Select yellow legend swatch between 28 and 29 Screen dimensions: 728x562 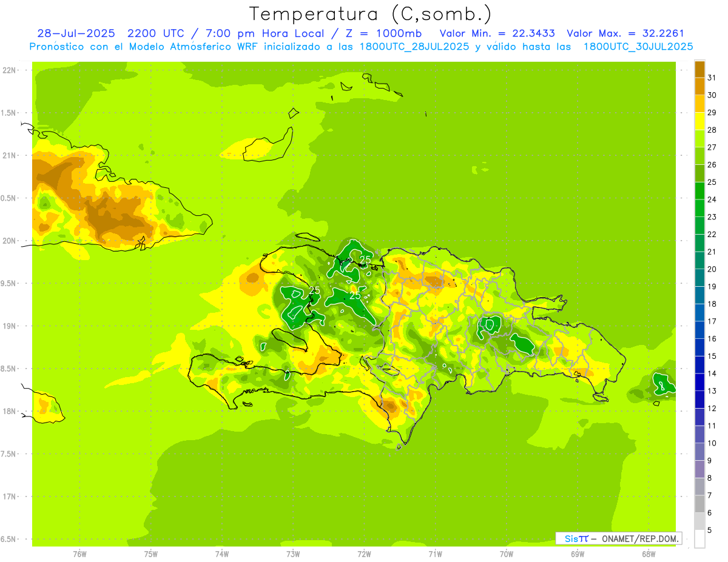(699, 121)
